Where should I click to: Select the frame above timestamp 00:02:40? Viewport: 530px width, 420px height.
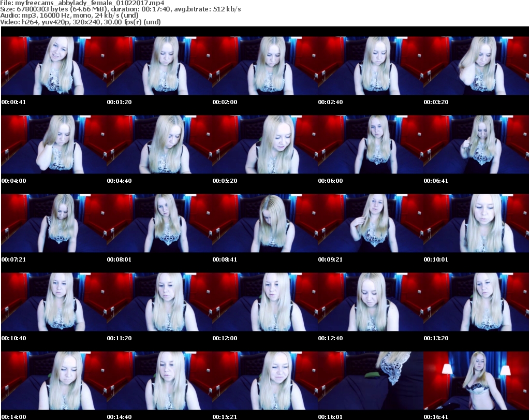(x=371, y=66)
